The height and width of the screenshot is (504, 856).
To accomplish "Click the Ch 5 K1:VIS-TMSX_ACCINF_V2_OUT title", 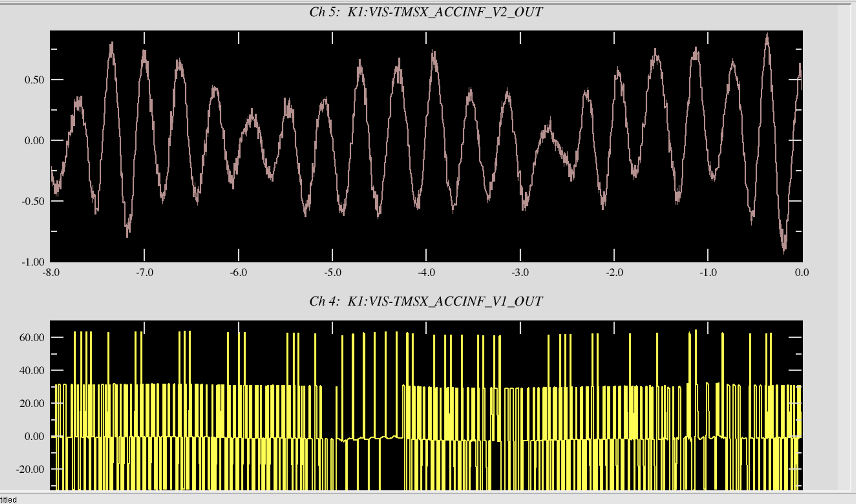I will (426, 12).
